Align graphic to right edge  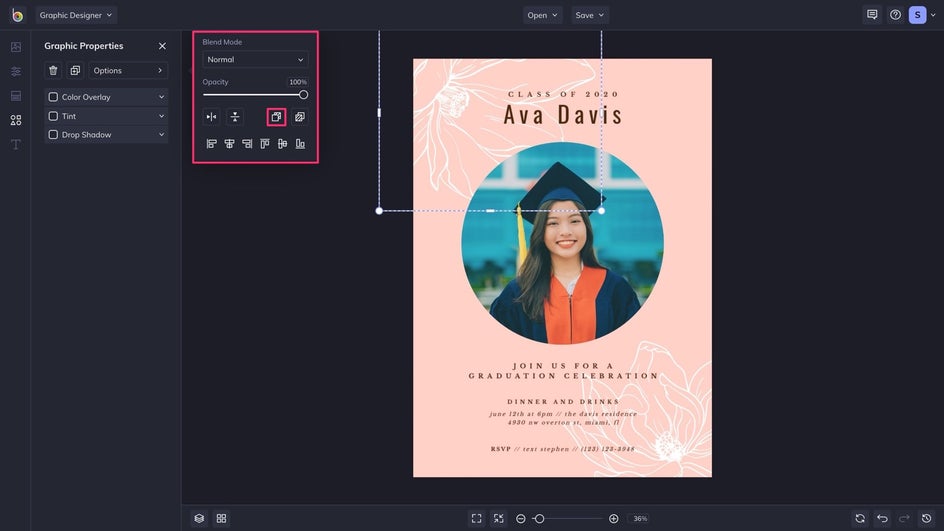click(247, 144)
